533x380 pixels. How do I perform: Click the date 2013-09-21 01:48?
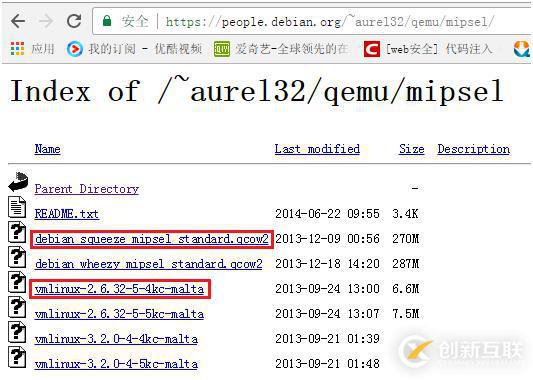coord(327,364)
